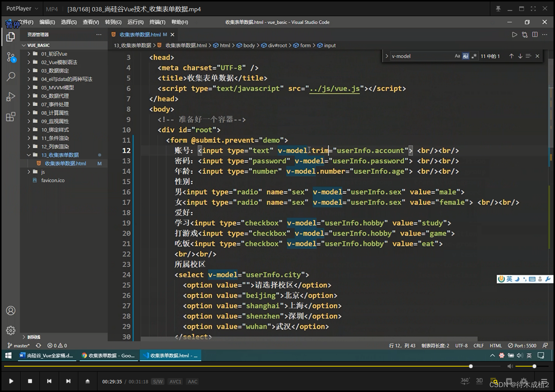Click Windows Start button in taskbar
555x392 pixels.
[8, 356]
